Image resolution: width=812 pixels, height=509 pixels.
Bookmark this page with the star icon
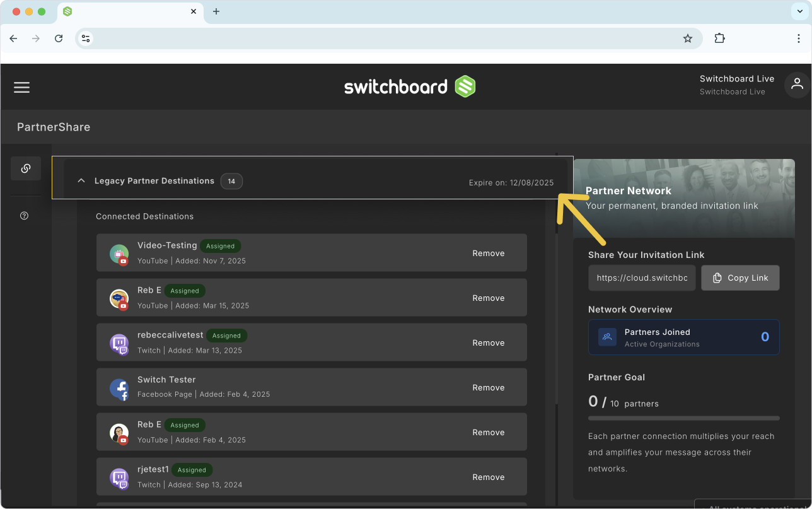coord(688,38)
